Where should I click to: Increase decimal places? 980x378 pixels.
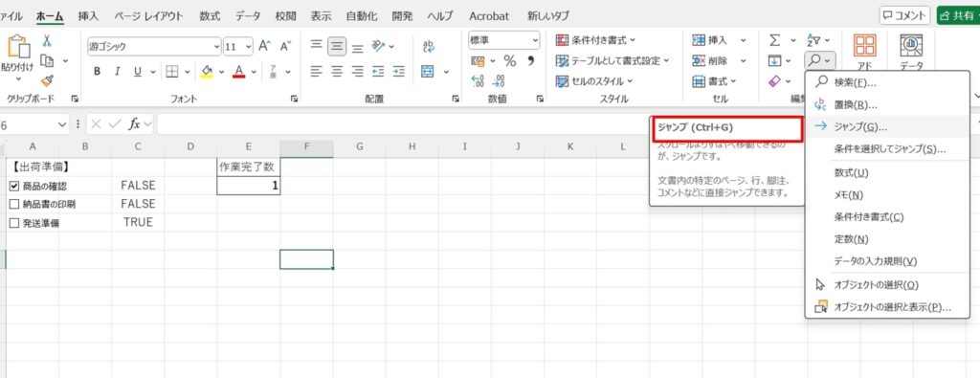[x=479, y=80]
